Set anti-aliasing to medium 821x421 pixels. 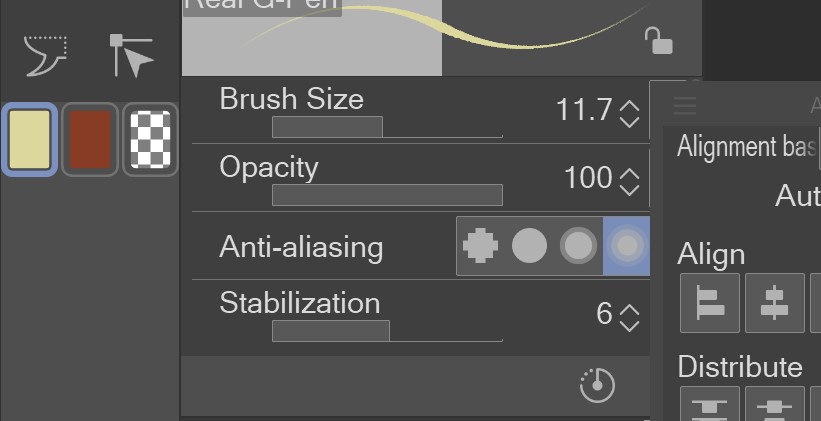click(578, 246)
